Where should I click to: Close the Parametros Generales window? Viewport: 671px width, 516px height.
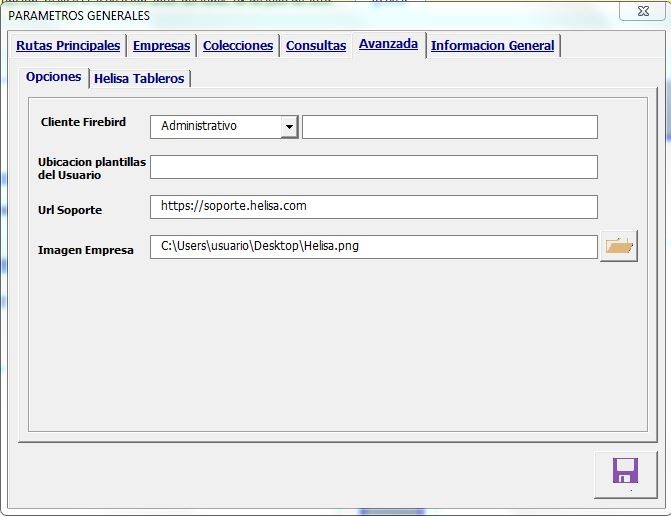[636, 11]
